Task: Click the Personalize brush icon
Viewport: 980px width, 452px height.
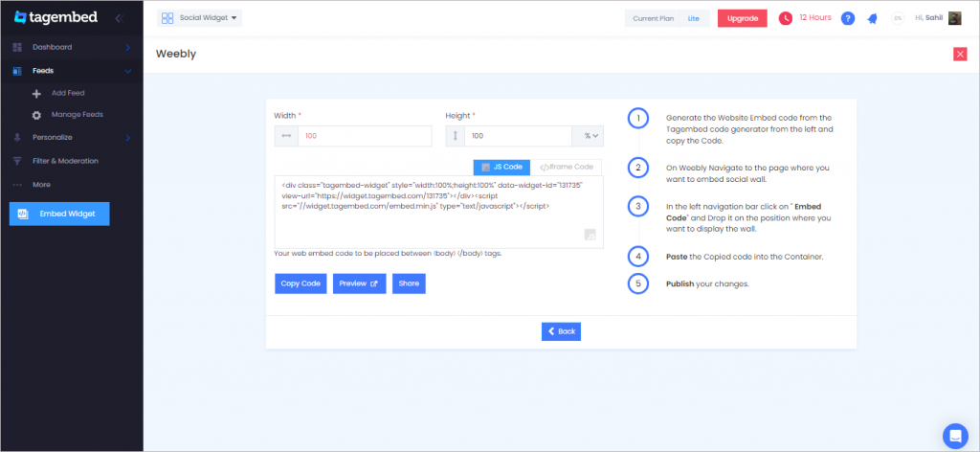Action: coord(17,138)
